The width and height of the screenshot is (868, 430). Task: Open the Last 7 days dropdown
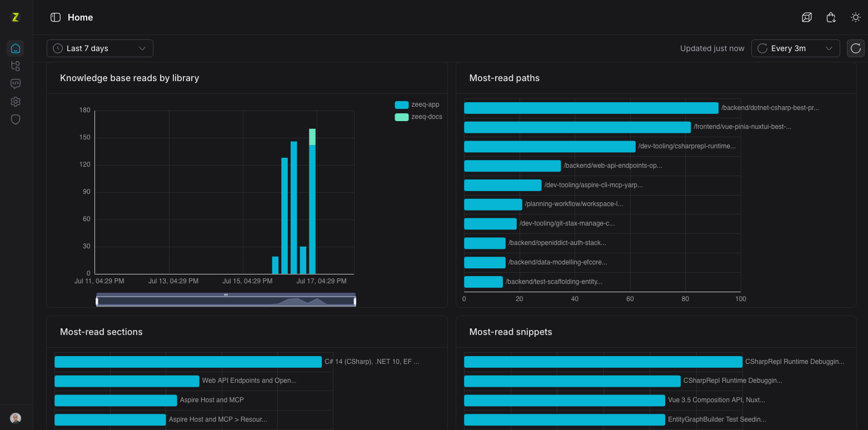(x=100, y=48)
